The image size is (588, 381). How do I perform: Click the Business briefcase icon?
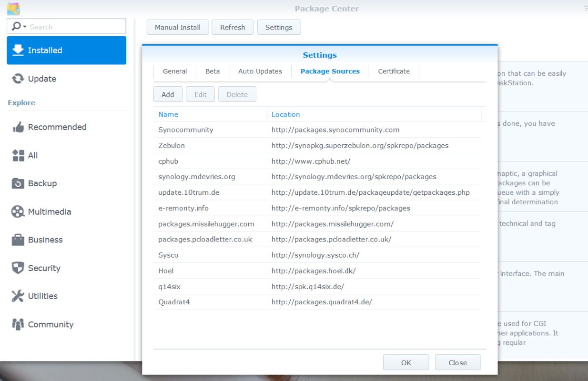click(x=18, y=240)
